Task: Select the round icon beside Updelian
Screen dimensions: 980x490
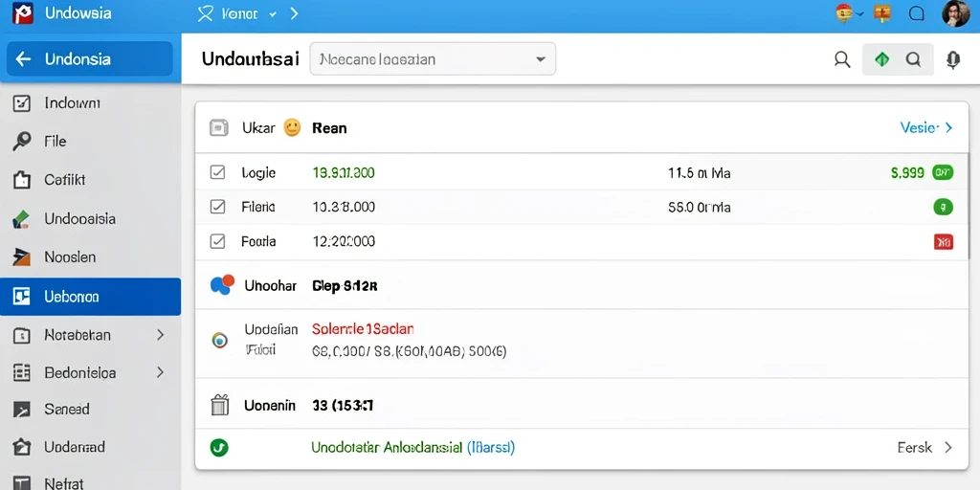Action: (220, 340)
